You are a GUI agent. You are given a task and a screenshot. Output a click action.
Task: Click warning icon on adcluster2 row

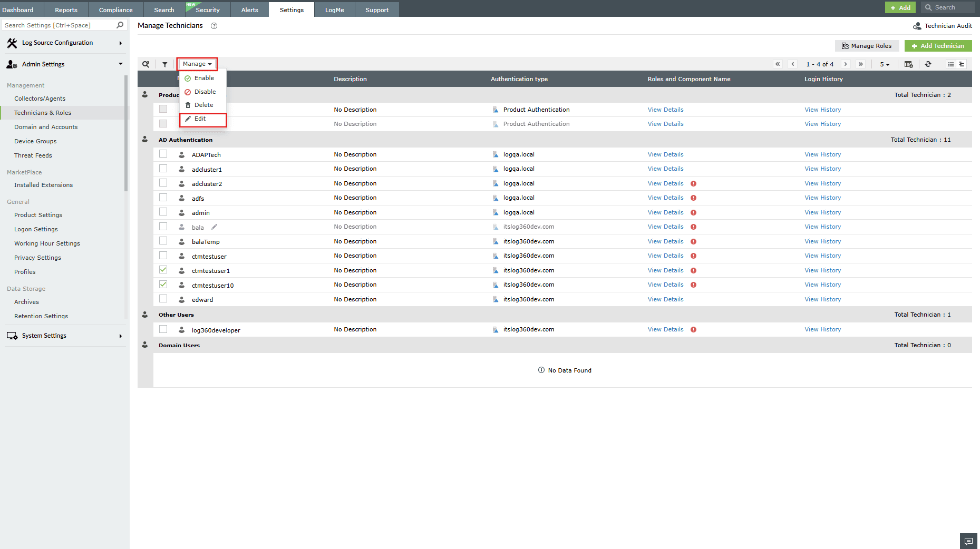point(694,184)
